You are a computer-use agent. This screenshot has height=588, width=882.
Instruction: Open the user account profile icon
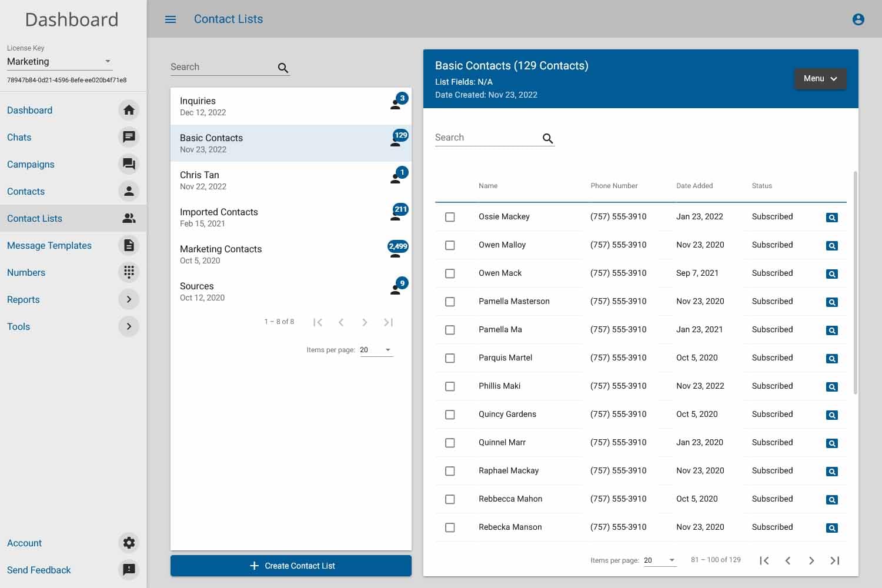tap(858, 19)
